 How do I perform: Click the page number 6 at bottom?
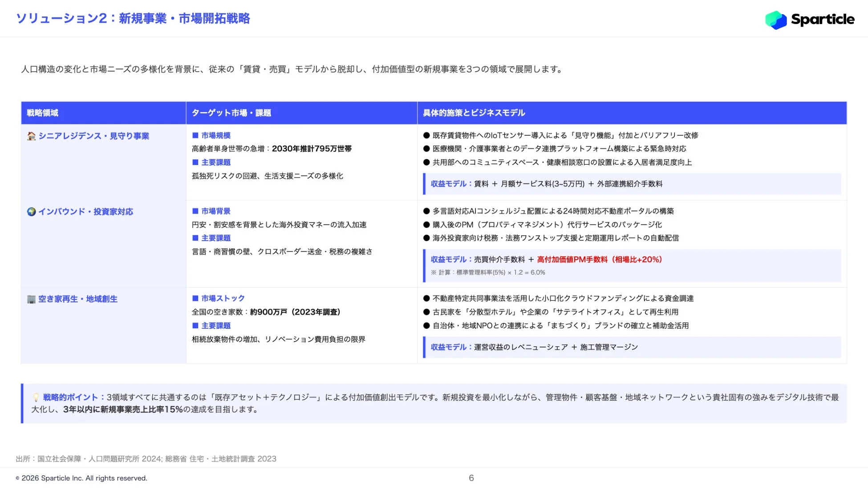pos(471,478)
